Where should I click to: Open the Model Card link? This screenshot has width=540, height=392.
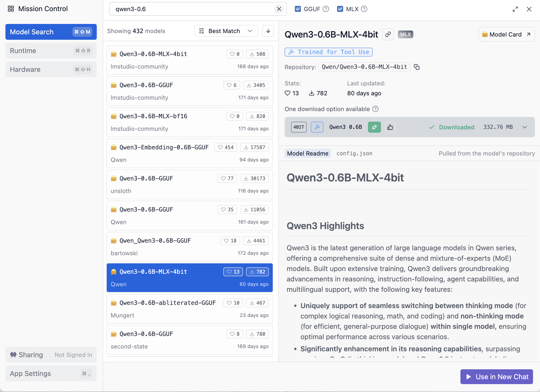[506, 34]
